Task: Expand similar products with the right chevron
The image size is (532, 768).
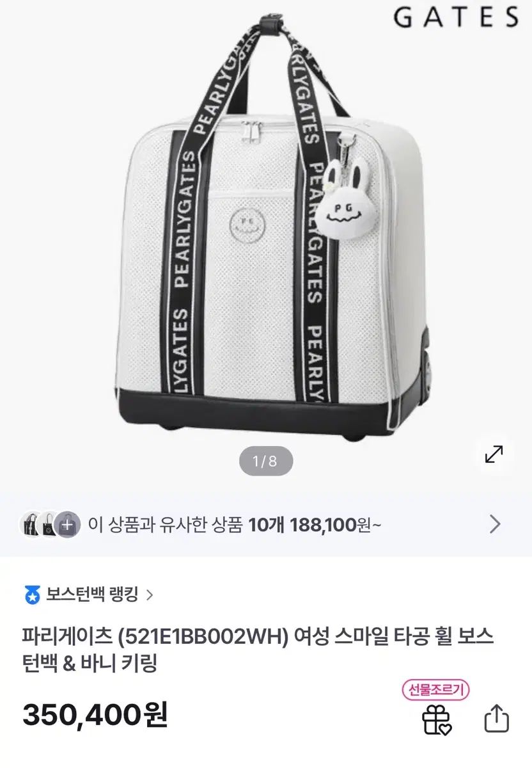Action: click(495, 525)
